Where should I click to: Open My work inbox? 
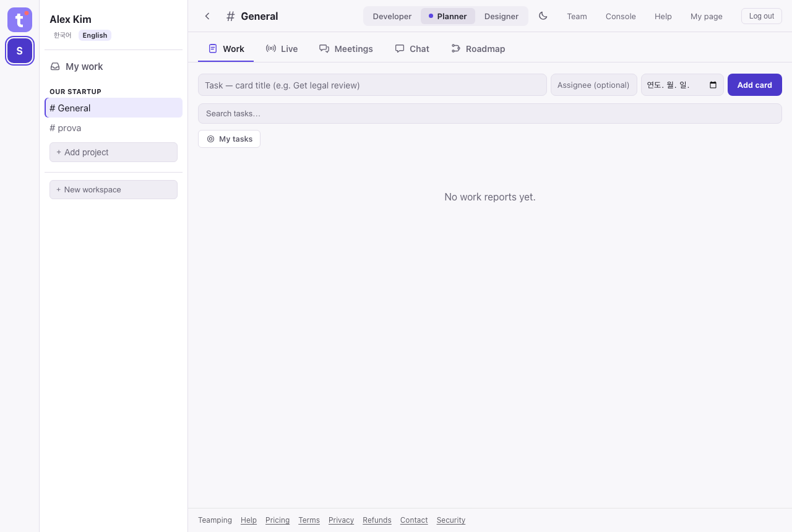[x=114, y=67]
